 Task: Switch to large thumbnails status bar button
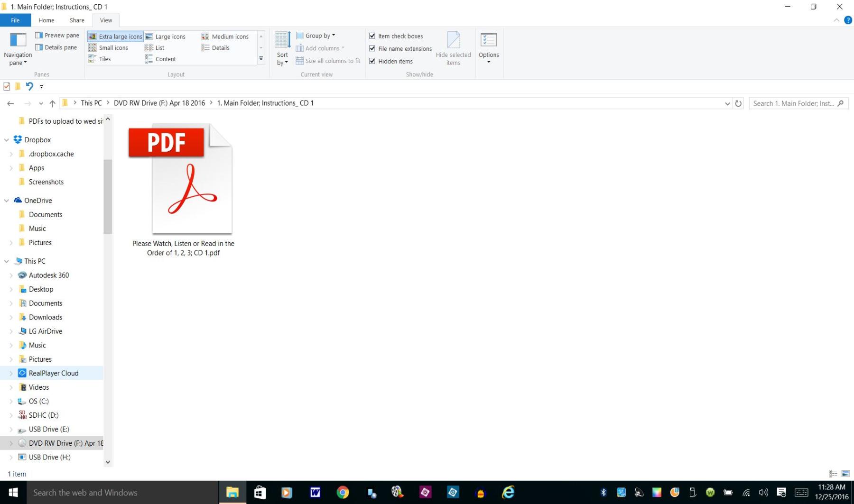click(x=845, y=474)
